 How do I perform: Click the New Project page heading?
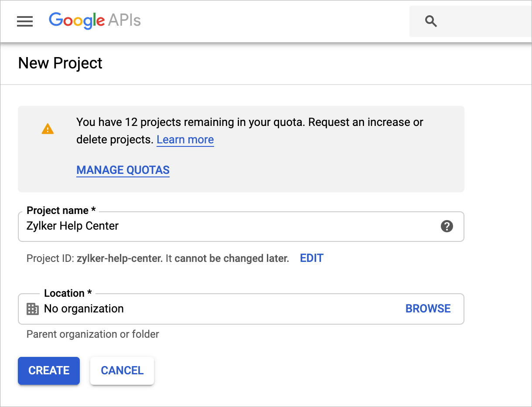click(x=60, y=63)
